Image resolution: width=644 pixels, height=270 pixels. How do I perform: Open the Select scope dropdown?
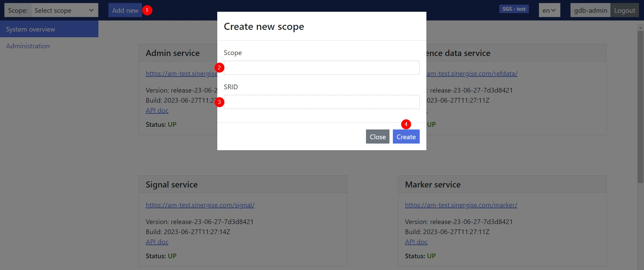tap(64, 10)
